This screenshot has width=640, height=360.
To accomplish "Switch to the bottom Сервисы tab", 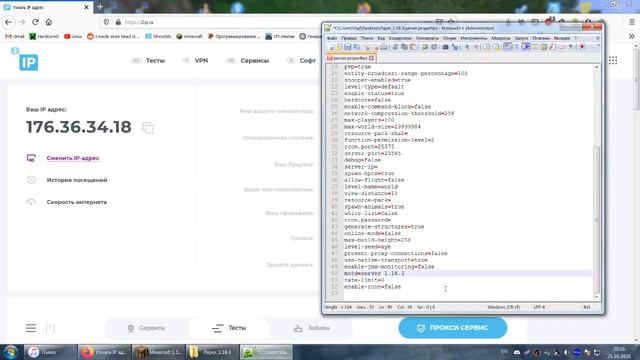I will [146, 328].
